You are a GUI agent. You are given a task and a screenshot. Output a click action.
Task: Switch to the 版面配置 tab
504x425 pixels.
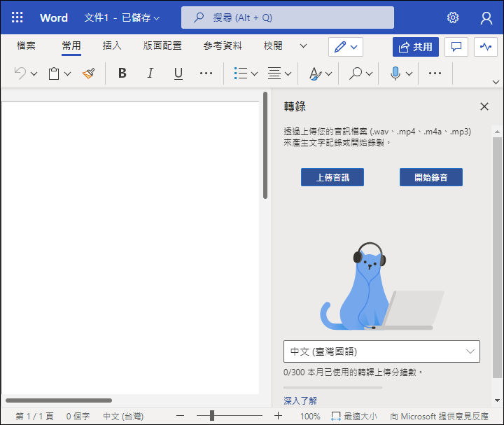pyautogui.click(x=162, y=46)
